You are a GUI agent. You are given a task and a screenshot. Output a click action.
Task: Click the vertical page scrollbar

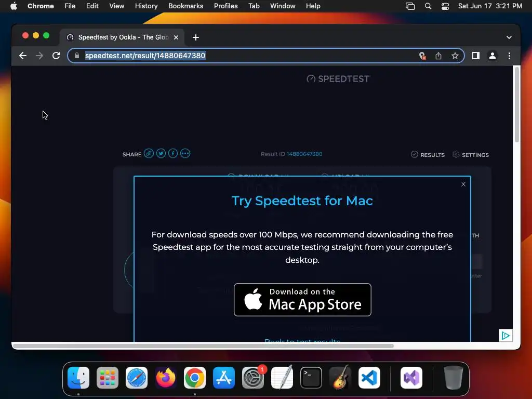click(x=517, y=105)
